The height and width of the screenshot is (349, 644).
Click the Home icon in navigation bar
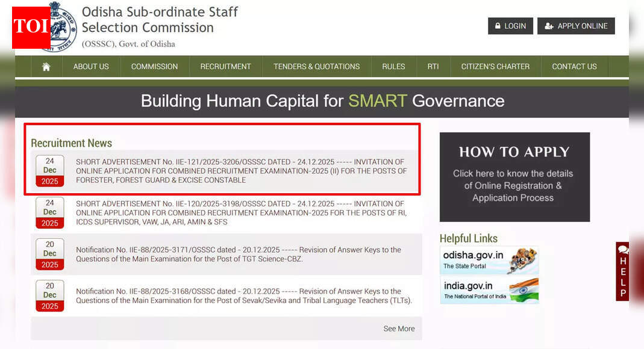(46, 67)
